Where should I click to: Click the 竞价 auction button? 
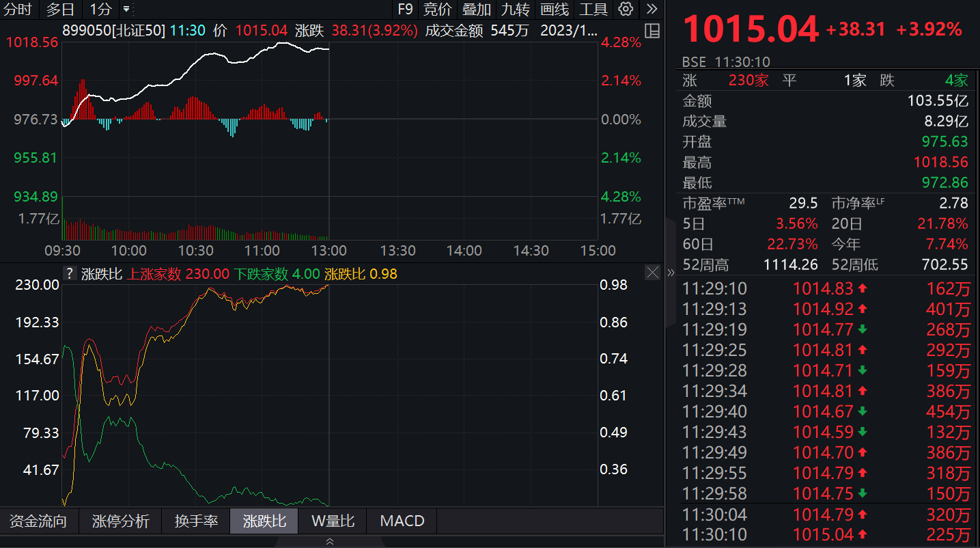click(x=437, y=9)
